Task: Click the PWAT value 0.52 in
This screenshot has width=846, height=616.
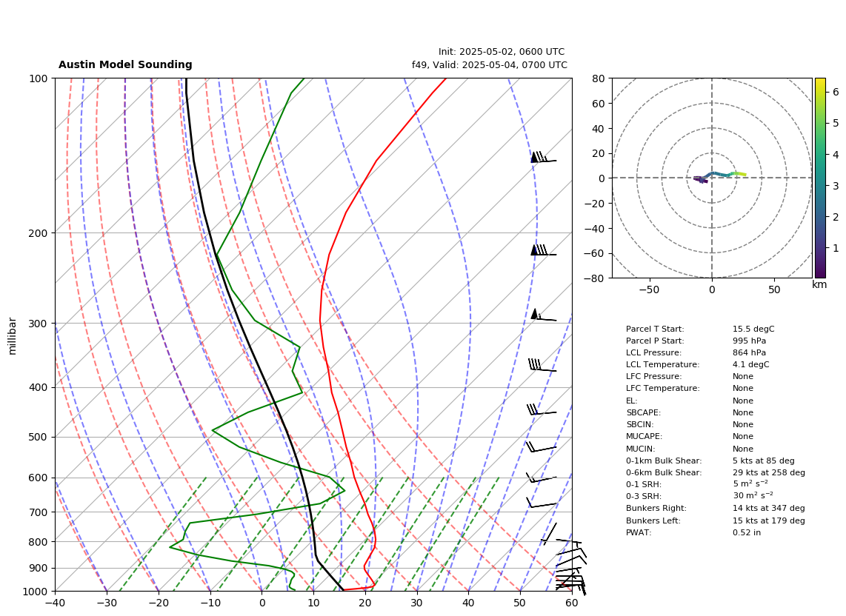Action: (746, 532)
